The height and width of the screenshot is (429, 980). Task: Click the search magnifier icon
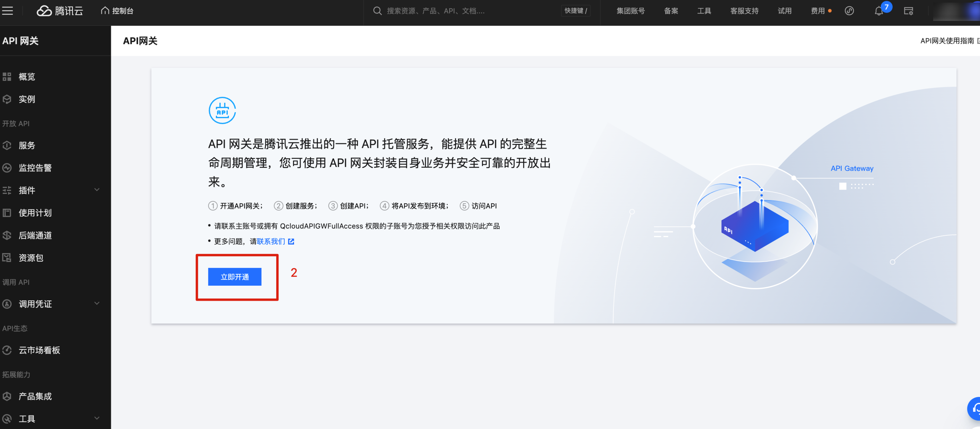[x=377, y=11]
